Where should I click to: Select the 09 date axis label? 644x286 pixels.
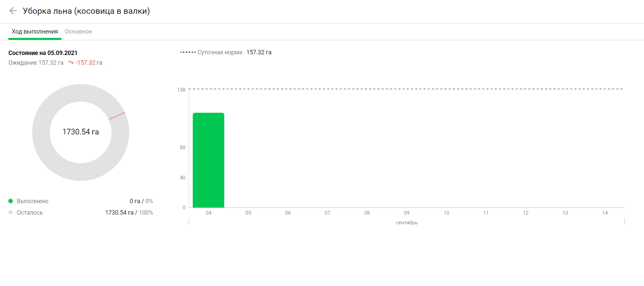pyautogui.click(x=407, y=213)
